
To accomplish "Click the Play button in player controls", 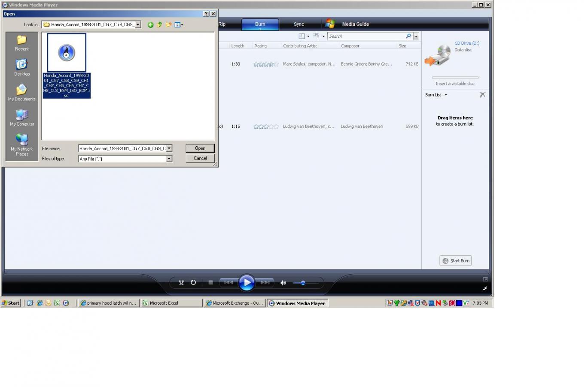I will point(247,282).
